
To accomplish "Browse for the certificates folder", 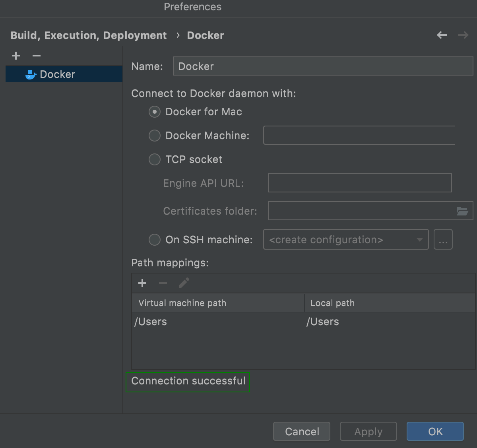I will [462, 211].
